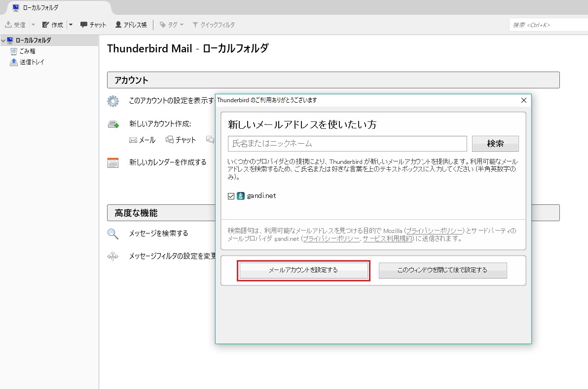Click the 検索 button in dialog
Image resolution: width=588 pixels, height=389 pixels.
click(x=495, y=143)
